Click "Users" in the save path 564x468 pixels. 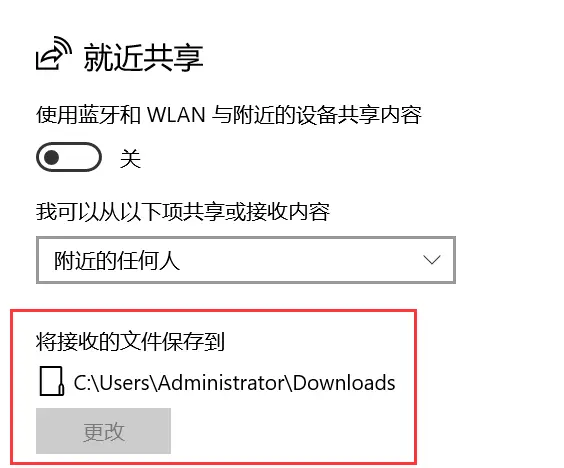(x=124, y=382)
